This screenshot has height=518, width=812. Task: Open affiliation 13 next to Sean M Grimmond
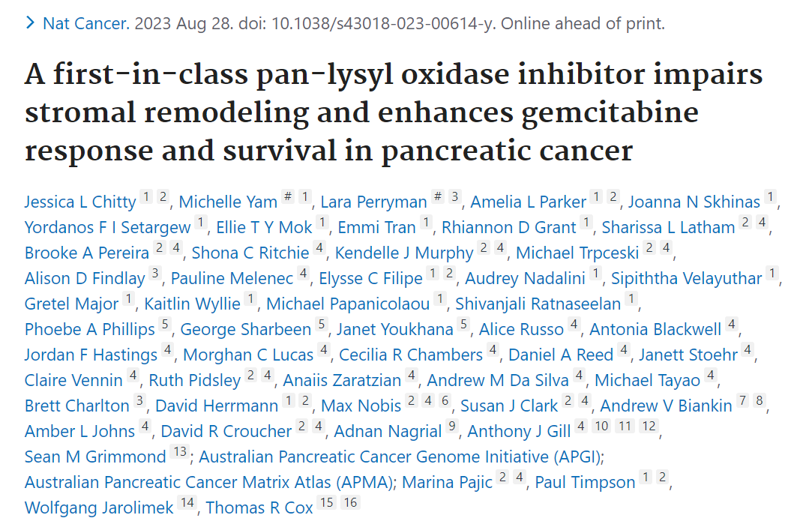180,452
